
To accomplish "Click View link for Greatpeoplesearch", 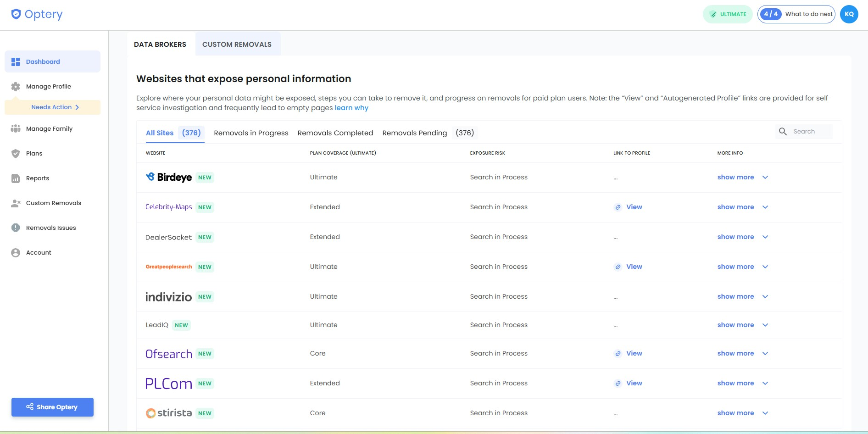I will pyautogui.click(x=634, y=267).
